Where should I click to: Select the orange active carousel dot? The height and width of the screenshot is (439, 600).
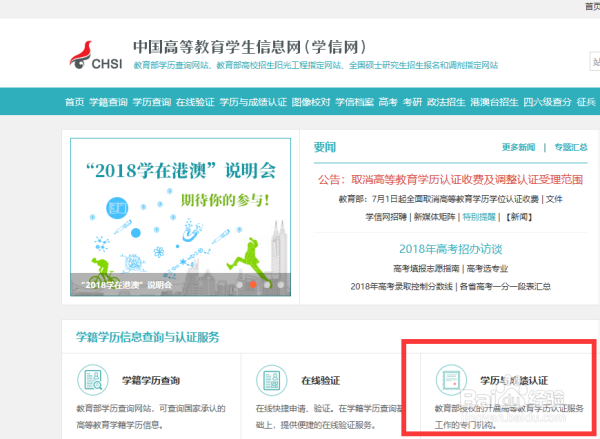coord(253,285)
